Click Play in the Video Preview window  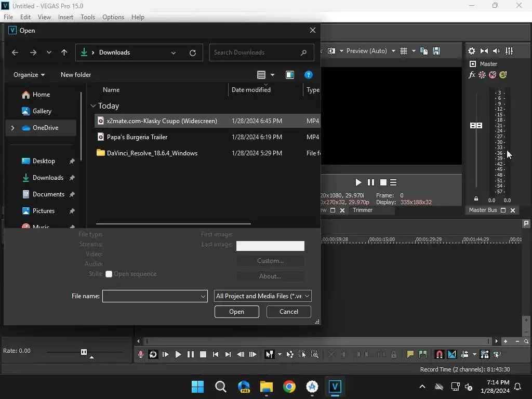pos(358,182)
